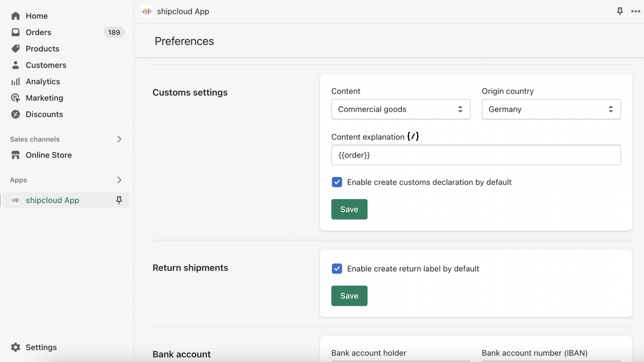Click the shipcloud logo in top bar

coord(146,11)
